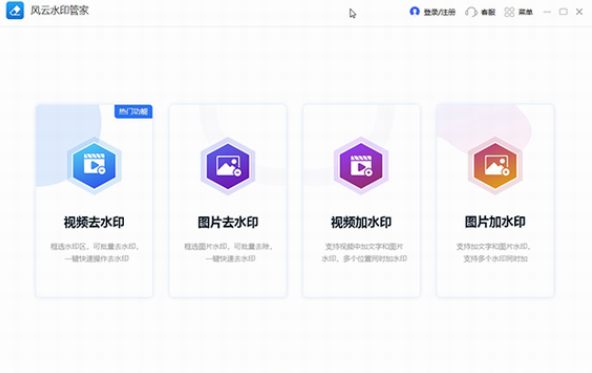Click the headset customer service icon

pyautogui.click(x=471, y=12)
